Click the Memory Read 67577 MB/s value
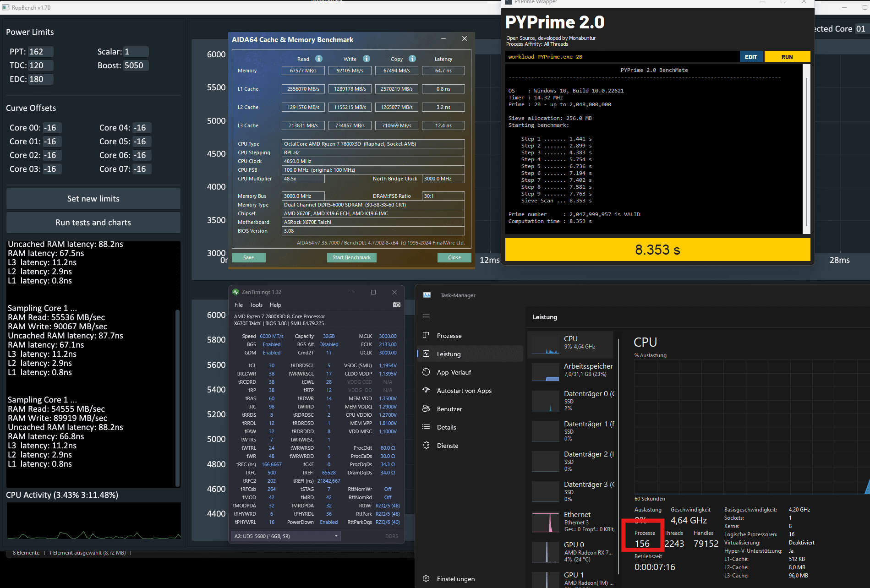Viewport: 870px width, 588px height. (303, 71)
